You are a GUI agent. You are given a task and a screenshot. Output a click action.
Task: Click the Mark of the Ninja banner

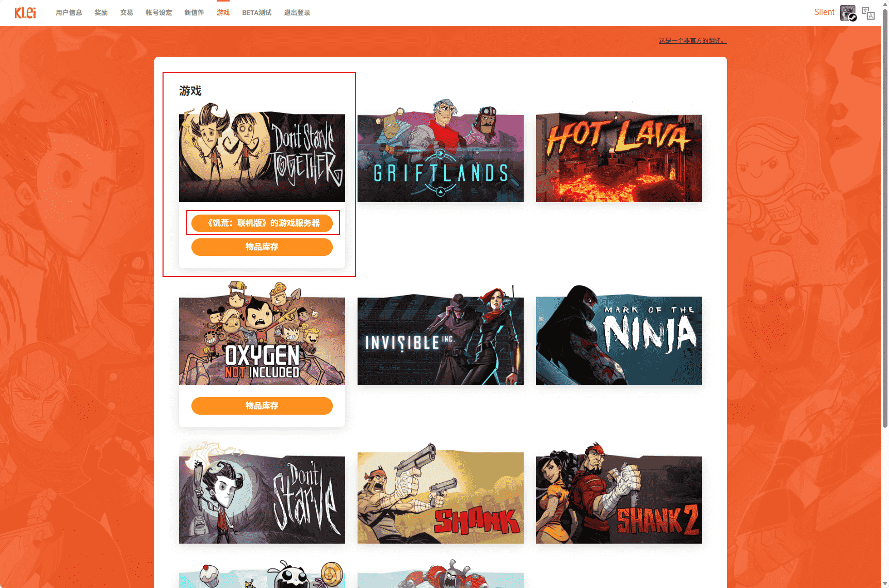[619, 336]
